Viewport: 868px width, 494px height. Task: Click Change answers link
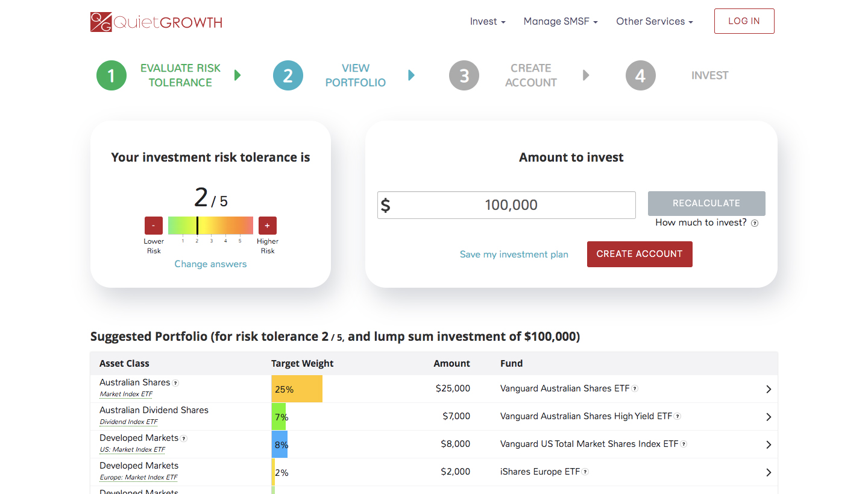coord(210,264)
